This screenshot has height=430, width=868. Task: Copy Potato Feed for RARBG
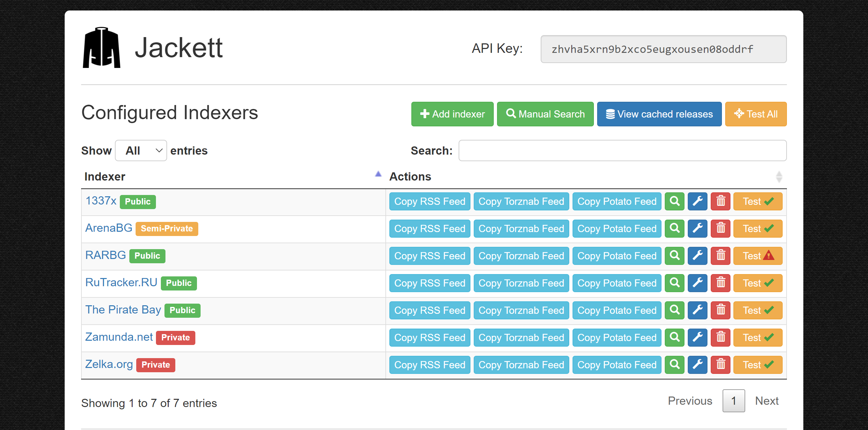617,256
